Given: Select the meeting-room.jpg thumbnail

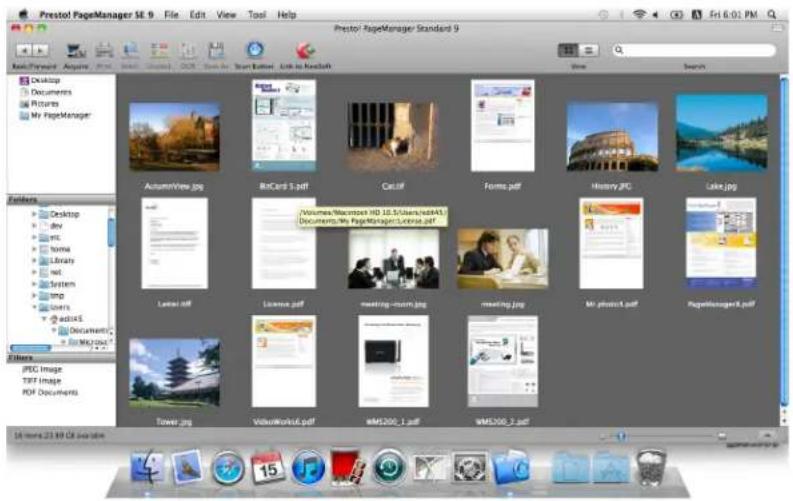Looking at the screenshot, I should (393, 258).
